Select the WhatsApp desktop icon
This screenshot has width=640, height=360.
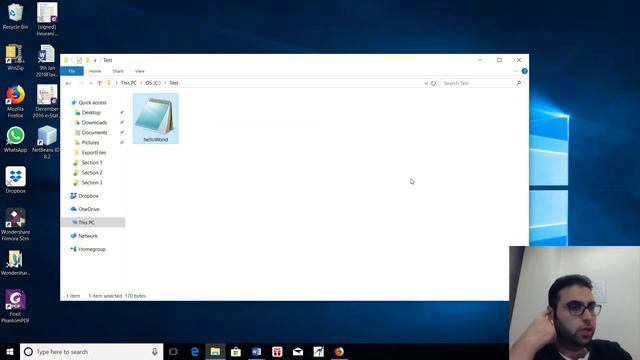(15, 140)
